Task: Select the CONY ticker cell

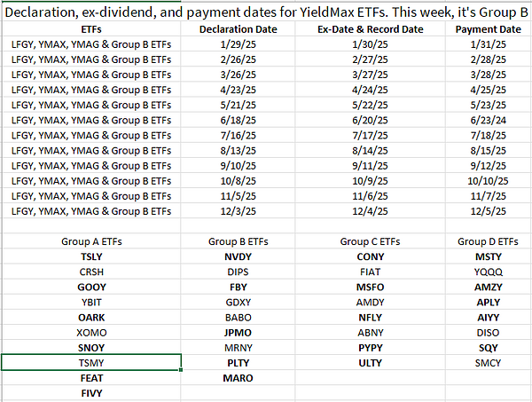Action: (370, 256)
